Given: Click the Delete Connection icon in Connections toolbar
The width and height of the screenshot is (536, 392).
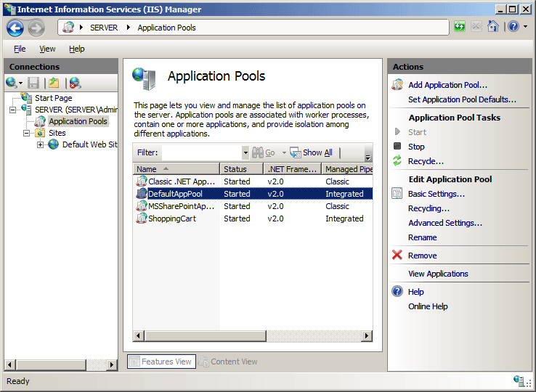Looking at the screenshot, I should tap(74, 83).
